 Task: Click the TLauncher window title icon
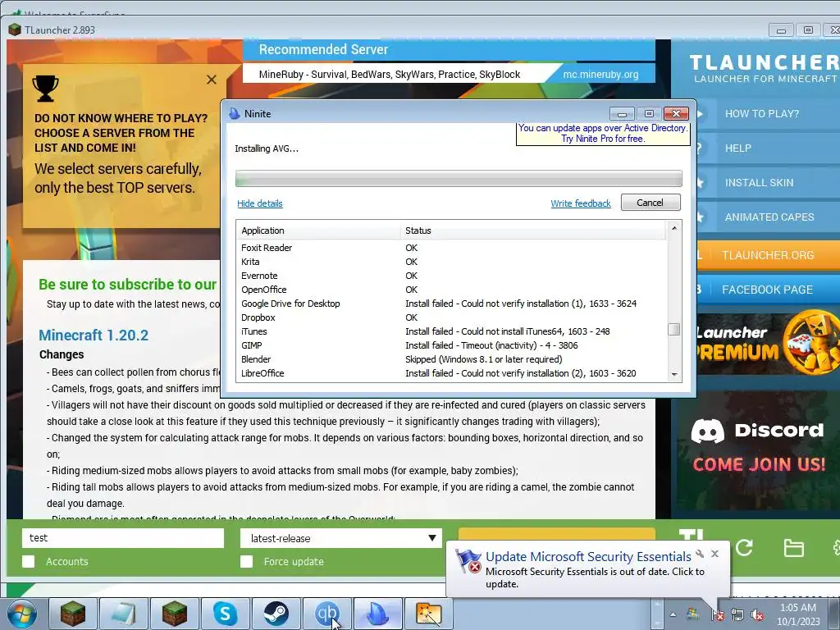pos(15,30)
